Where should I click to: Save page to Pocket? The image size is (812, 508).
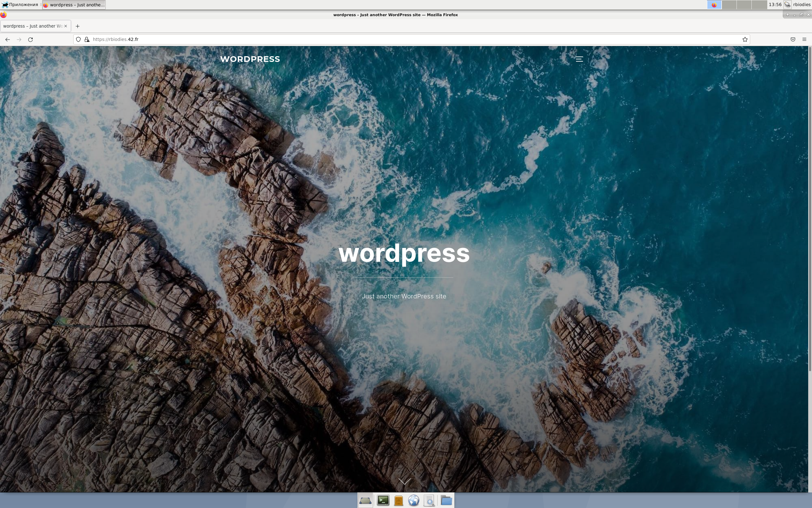(793, 39)
